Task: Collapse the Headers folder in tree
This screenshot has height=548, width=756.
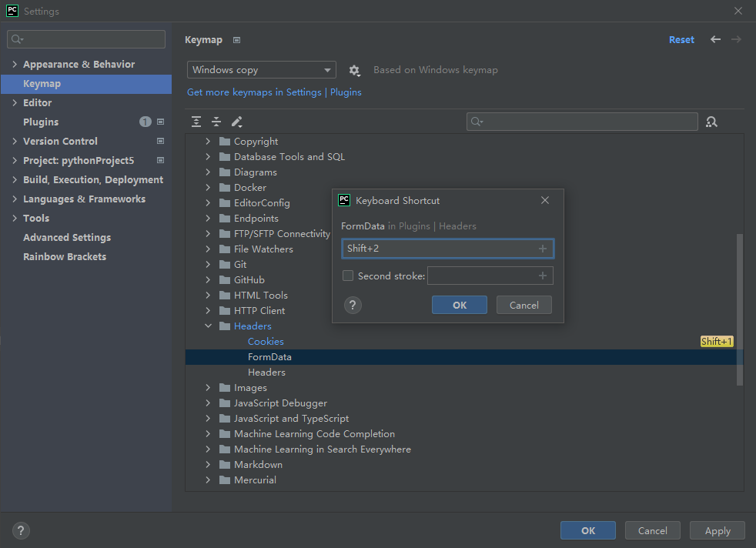Action: tap(208, 326)
